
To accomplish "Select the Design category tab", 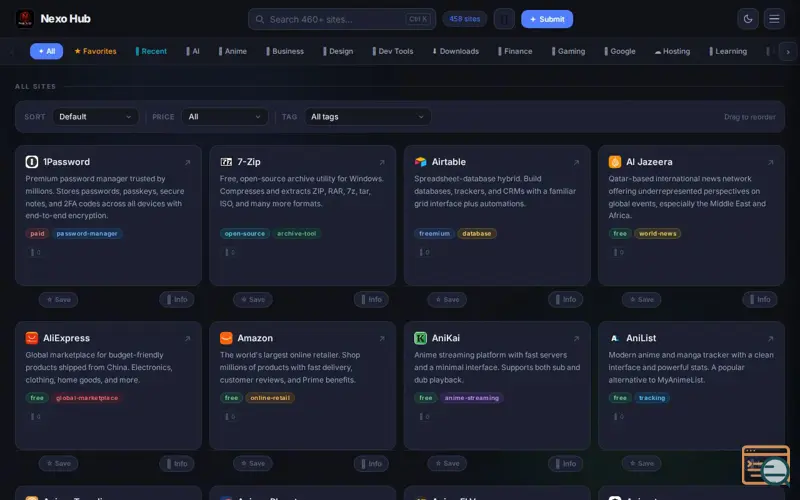I will 338,51.
